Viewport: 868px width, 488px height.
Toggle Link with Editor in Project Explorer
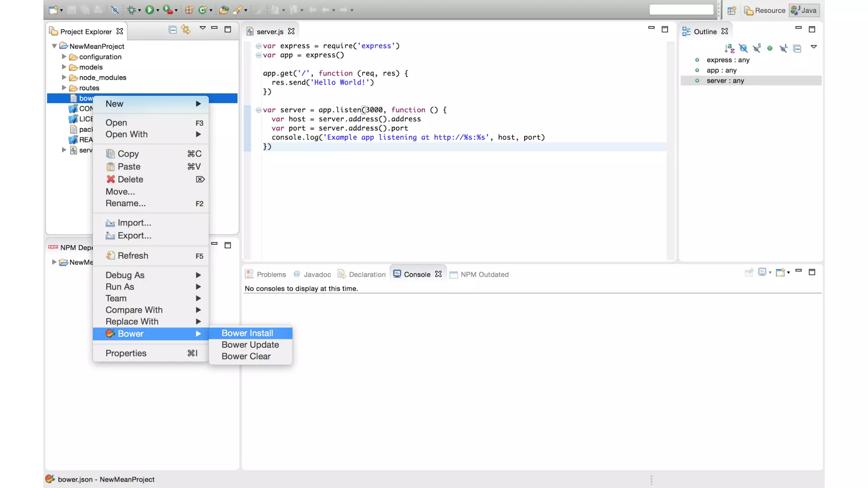186,30
